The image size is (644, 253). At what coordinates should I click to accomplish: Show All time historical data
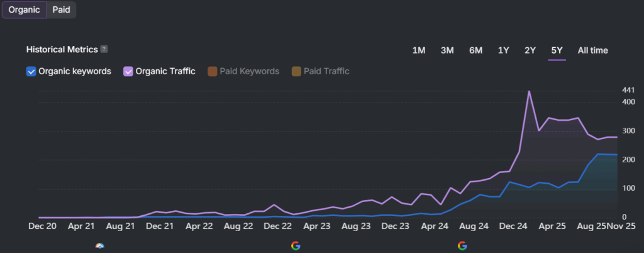tap(592, 50)
